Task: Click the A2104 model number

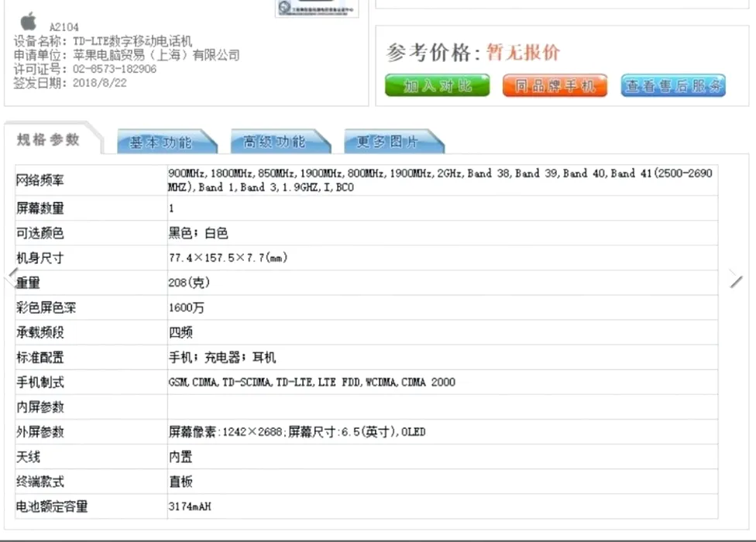Action: [x=64, y=27]
